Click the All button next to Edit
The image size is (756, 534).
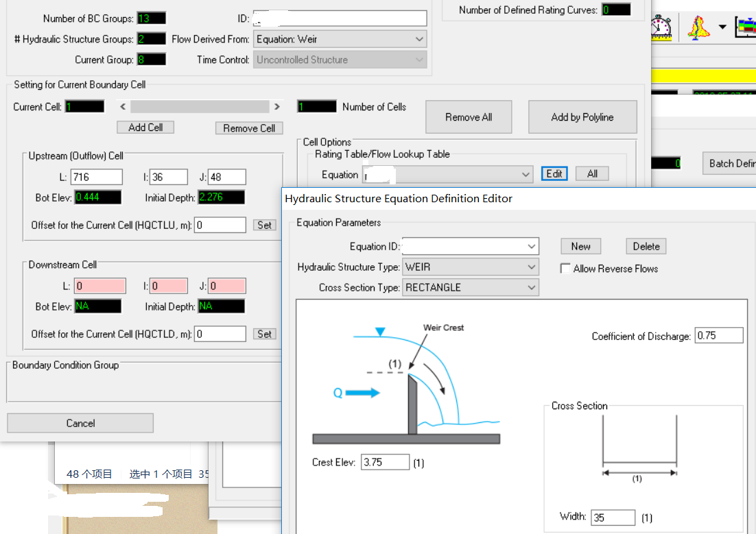[592, 174]
